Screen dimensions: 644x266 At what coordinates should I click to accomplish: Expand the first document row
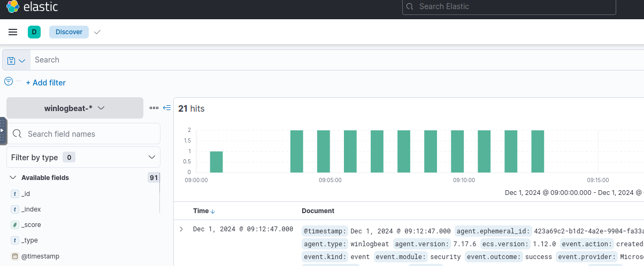click(x=181, y=229)
